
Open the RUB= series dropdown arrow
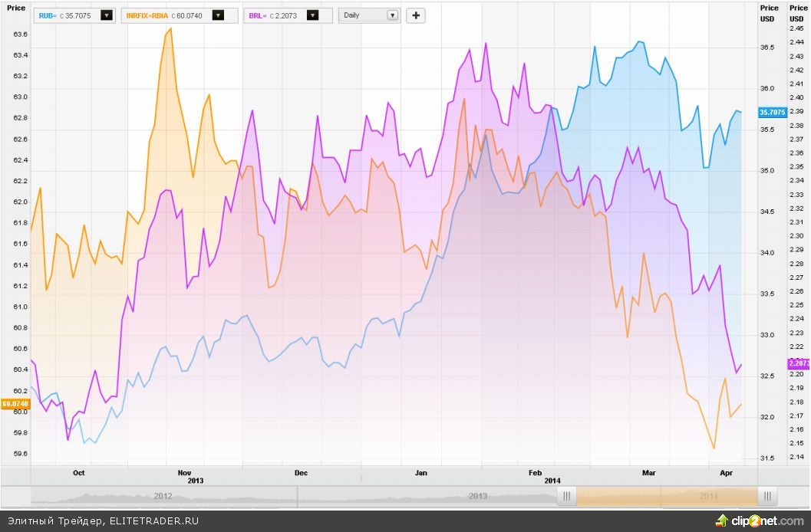(x=106, y=15)
